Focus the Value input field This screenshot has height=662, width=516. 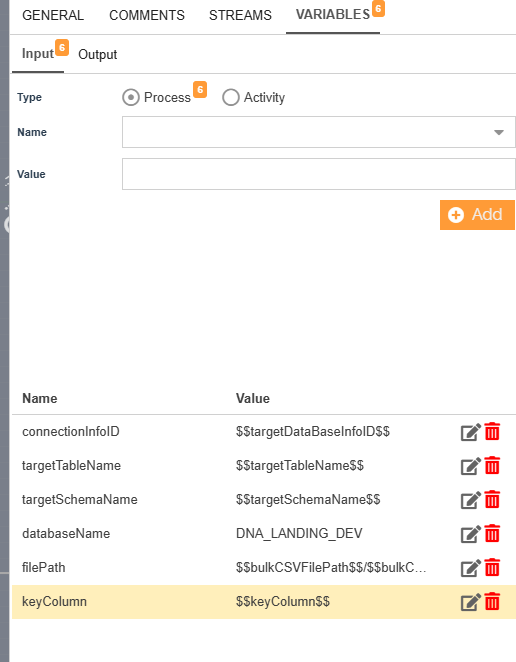319,174
